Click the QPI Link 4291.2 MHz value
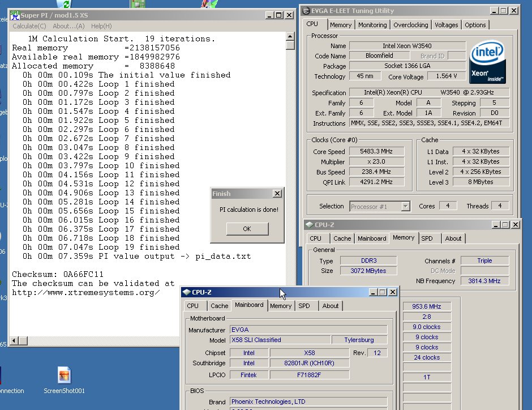This screenshot has height=410, width=532. 376,182
